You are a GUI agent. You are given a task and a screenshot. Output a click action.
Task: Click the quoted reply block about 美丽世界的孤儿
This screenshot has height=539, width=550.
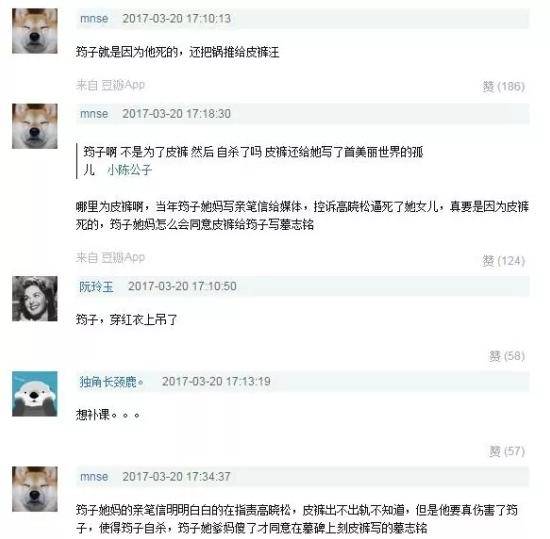click(251, 161)
